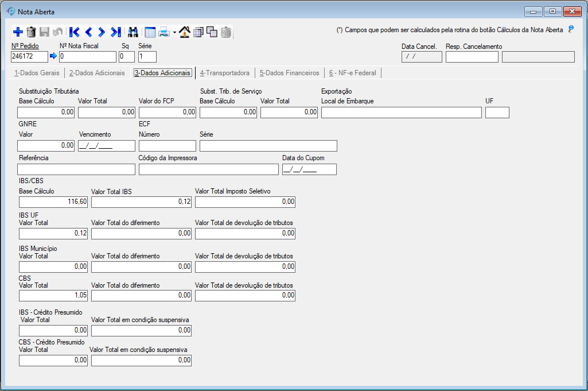Open the 4-Transportadora tab

pos(224,73)
